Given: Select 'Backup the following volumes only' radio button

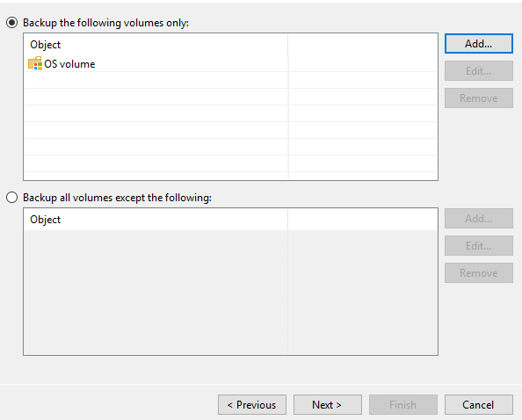Looking at the screenshot, I should [x=12, y=23].
